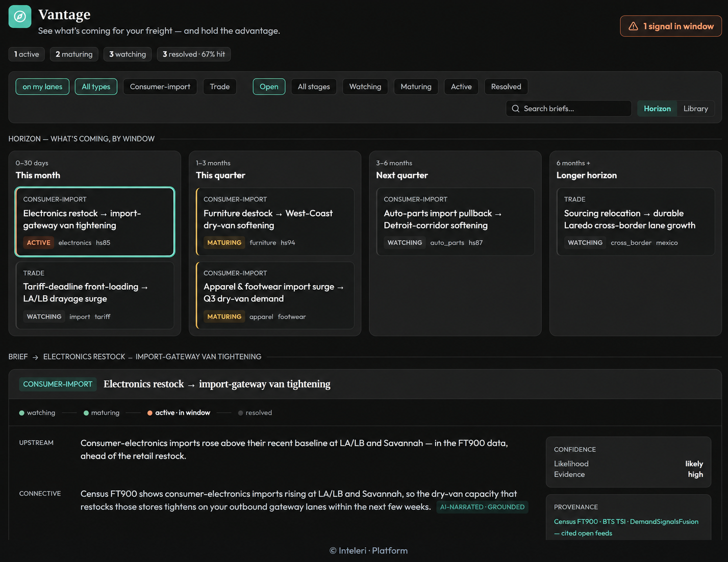
Task: Select the Open stage filter
Action: click(x=269, y=87)
